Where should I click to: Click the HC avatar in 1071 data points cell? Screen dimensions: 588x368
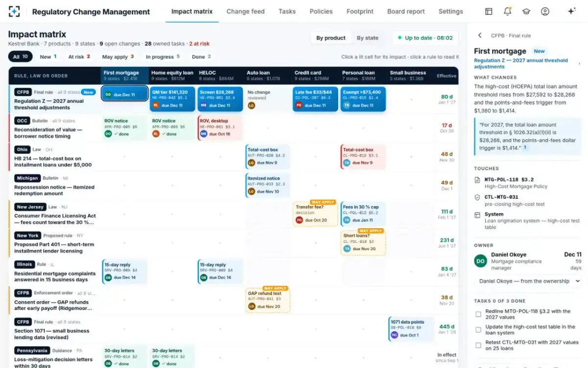click(x=394, y=335)
